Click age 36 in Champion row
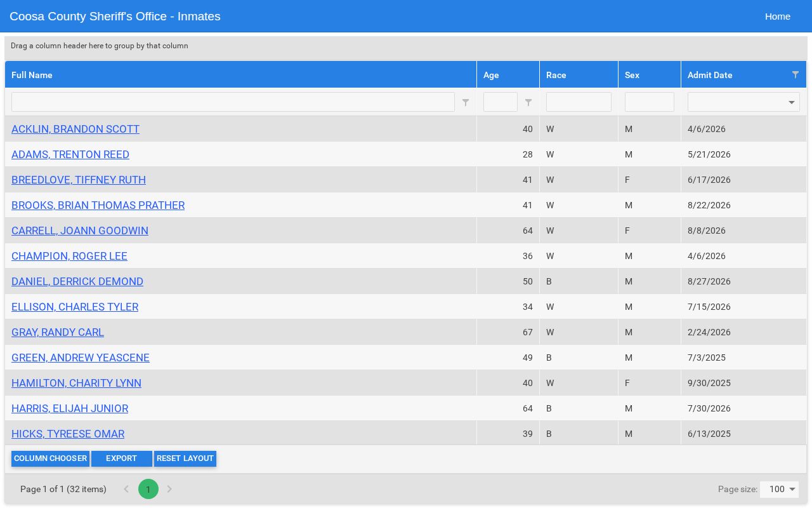This screenshot has height=508, width=812. click(x=528, y=256)
